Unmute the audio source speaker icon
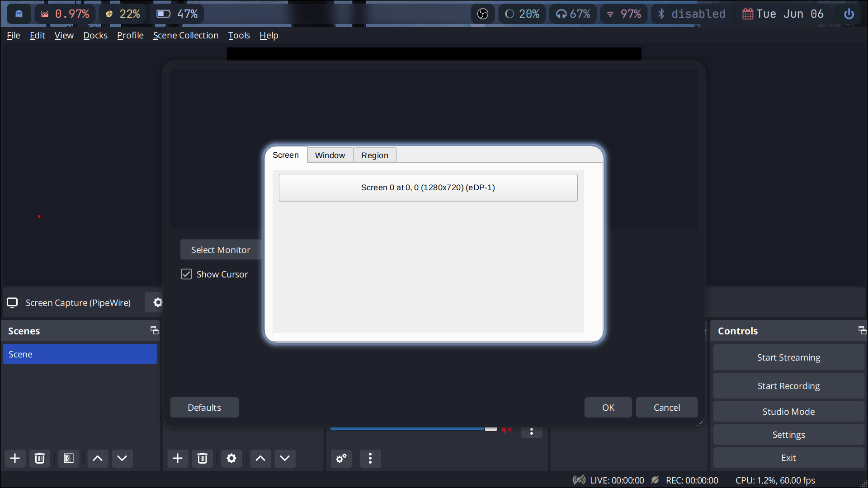Viewport: 868px width, 488px height. point(506,430)
